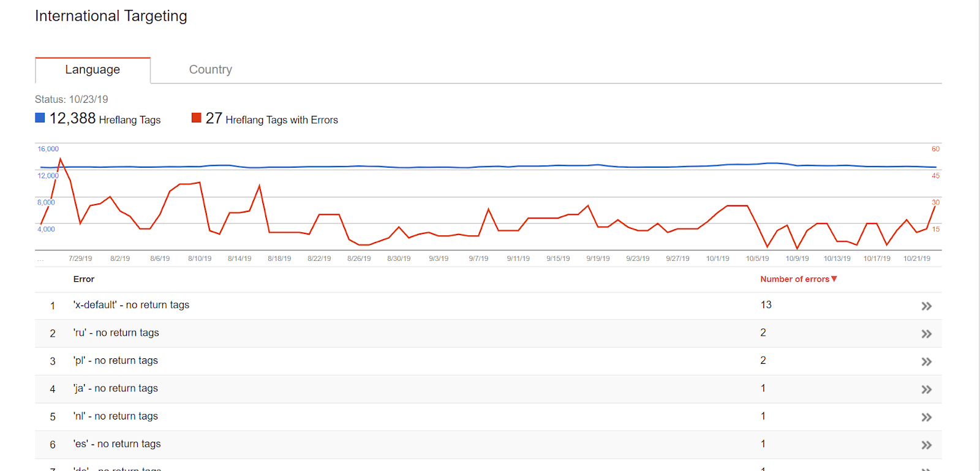The width and height of the screenshot is (980, 471).
Task: Select the Language tab
Action: click(x=92, y=69)
